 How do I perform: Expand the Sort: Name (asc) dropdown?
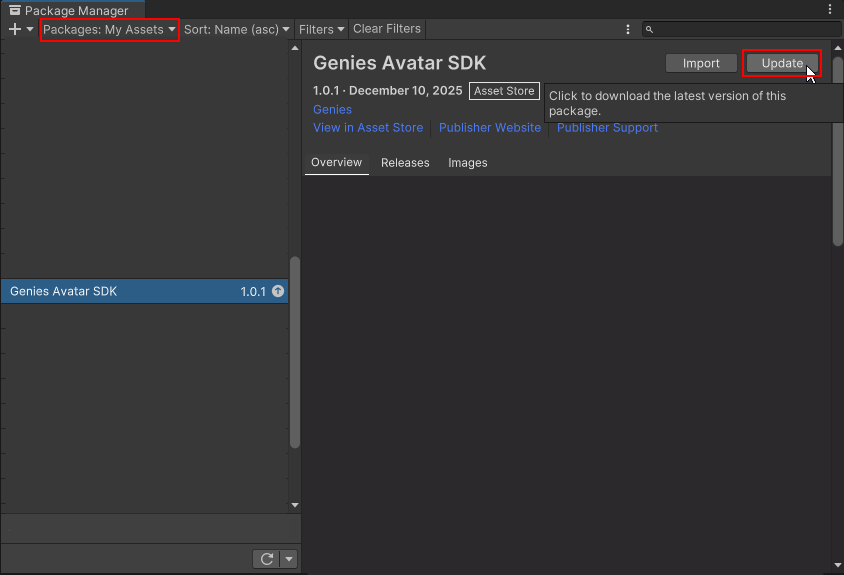pyautogui.click(x=237, y=30)
